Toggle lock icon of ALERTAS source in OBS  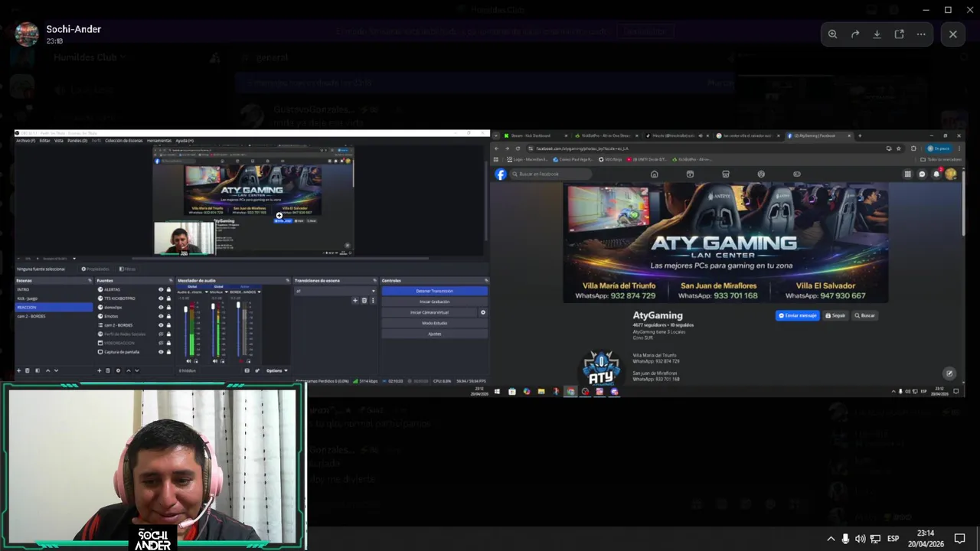168,289
